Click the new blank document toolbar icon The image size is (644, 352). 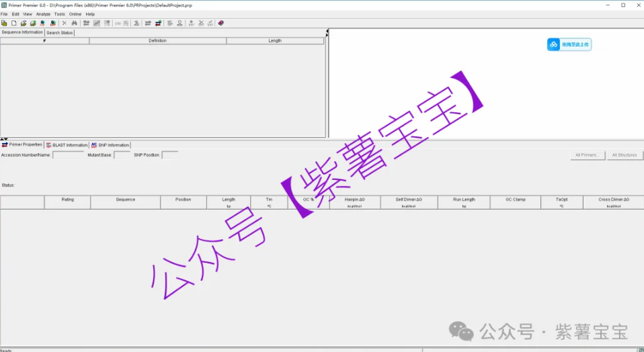(14, 23)
